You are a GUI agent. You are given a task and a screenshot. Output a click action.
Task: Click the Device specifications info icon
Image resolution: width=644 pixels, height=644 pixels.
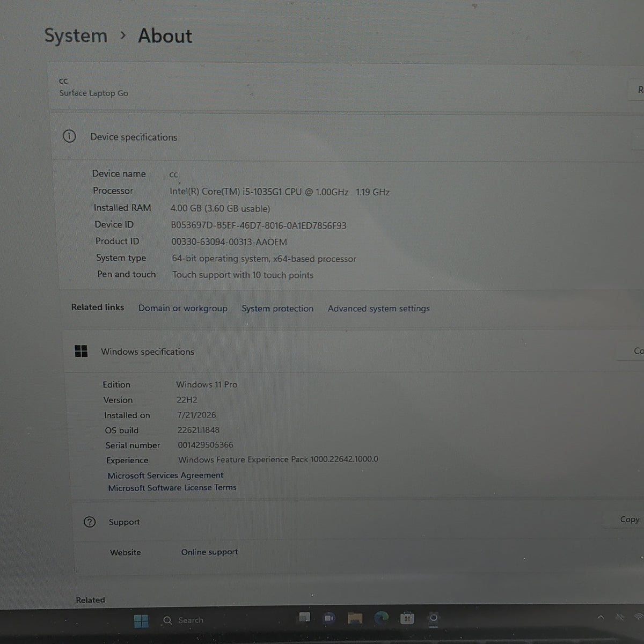tap(69, 136)
